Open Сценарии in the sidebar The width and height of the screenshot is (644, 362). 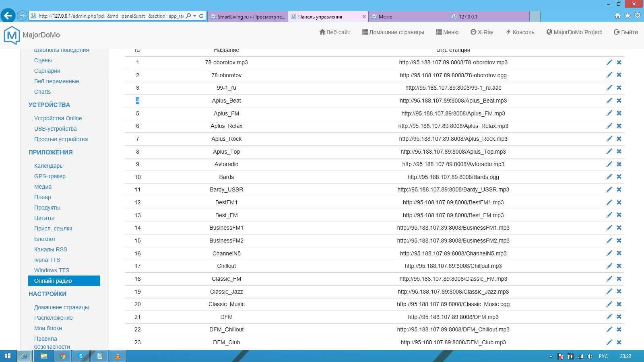[47, 71]
